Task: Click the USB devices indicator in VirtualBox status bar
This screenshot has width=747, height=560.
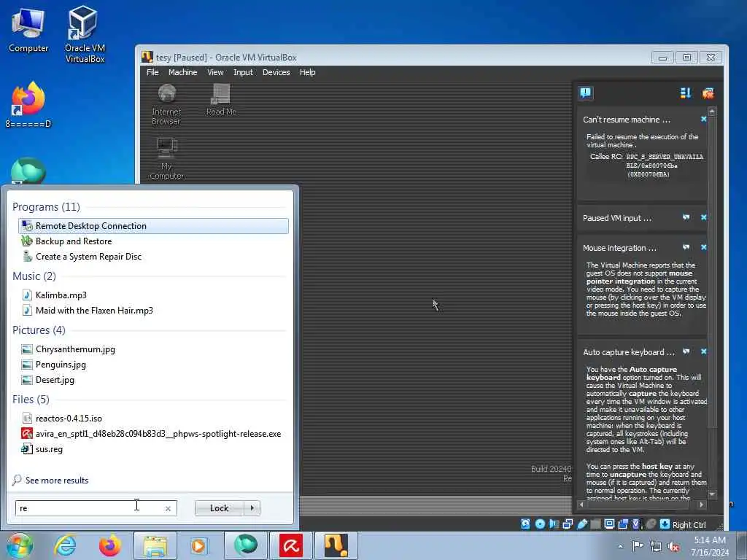Action: coord(582,524)
